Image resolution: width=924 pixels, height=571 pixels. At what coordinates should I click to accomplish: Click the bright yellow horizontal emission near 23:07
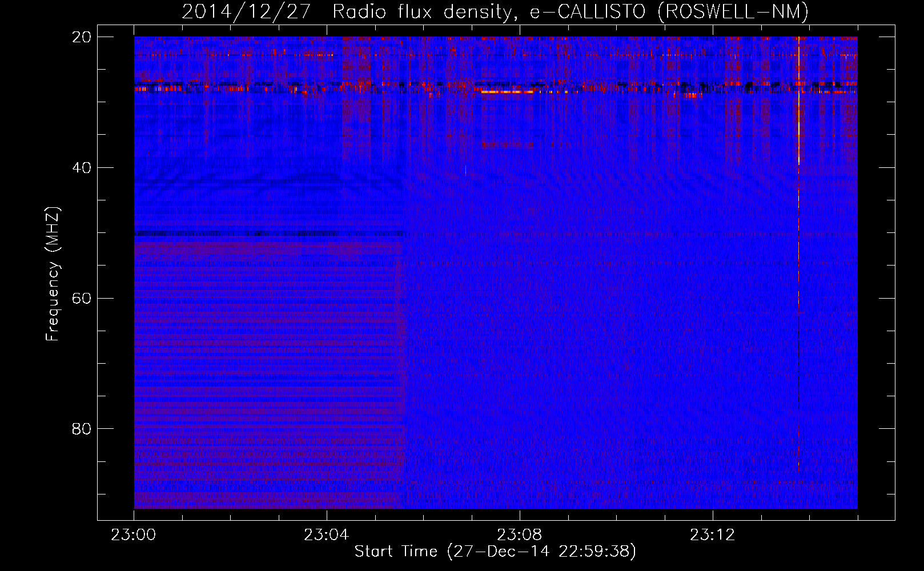[507, 91]
